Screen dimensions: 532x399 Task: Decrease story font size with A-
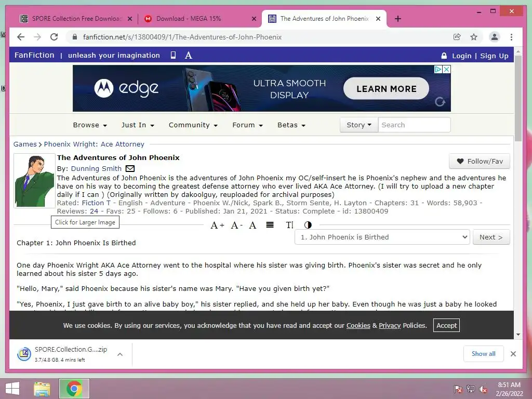(236, 225)
